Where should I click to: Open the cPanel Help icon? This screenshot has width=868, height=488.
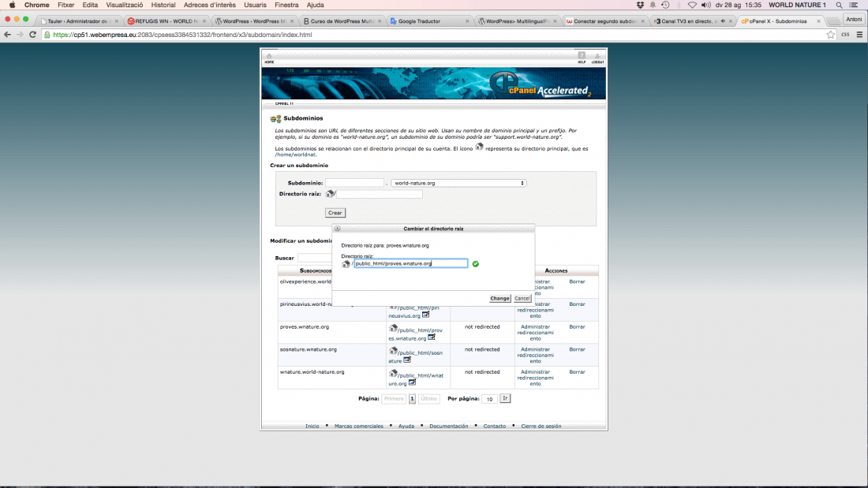[x=582, y=56]
